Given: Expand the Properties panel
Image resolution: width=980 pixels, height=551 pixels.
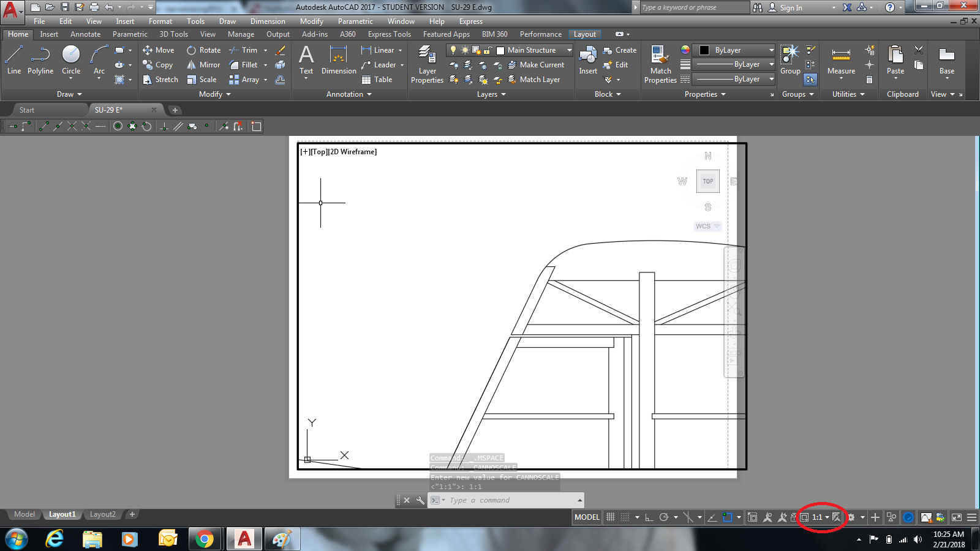Looking at the screenshot, I should coord(705,94).
